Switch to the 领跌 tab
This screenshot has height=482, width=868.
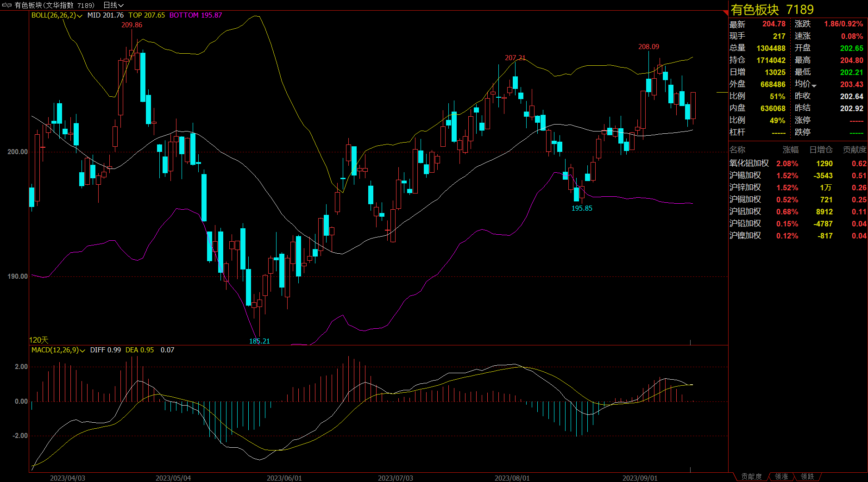pyautogui.click(x=807, y=476)
